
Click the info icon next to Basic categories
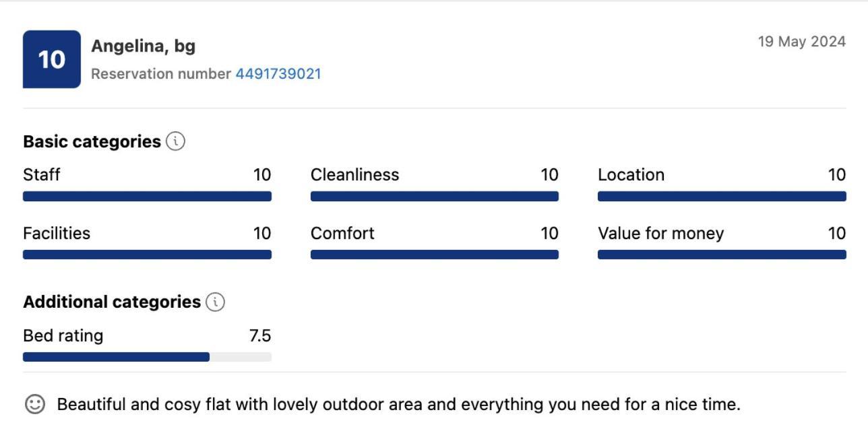point(175,141)
